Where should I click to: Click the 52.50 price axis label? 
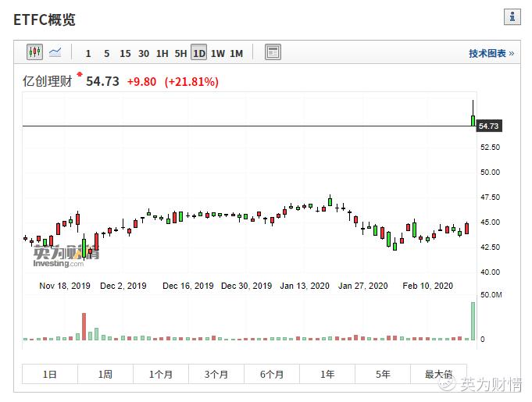click(x=491, y=147)
